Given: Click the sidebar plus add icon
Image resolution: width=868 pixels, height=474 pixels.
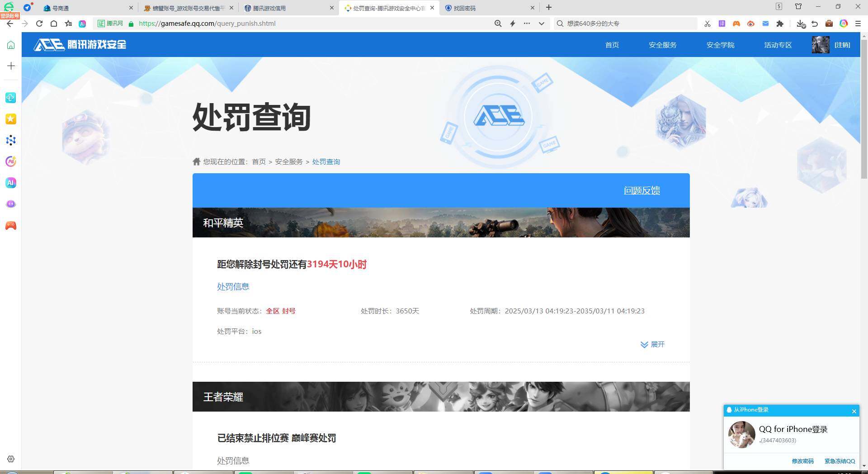Looking at the screenshot, I should click(11, 66).
